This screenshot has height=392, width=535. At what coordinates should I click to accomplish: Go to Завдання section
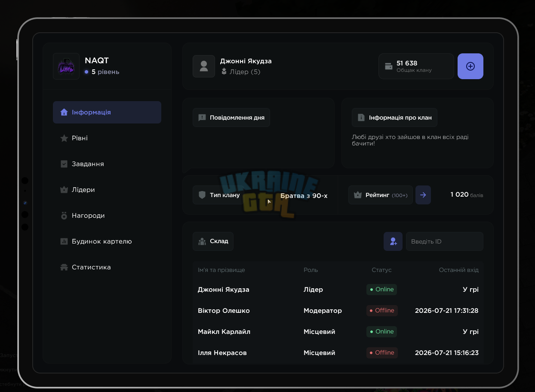tap(107, 164)
